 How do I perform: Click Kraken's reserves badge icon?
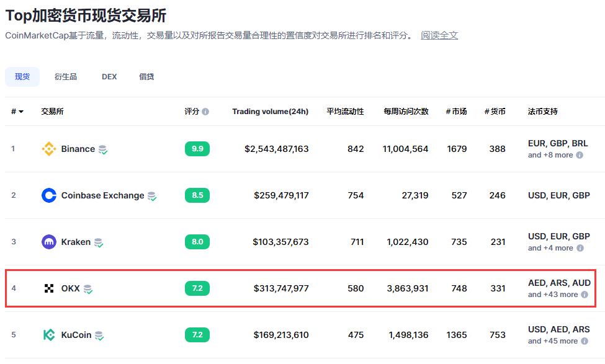[x=99, y=242]
